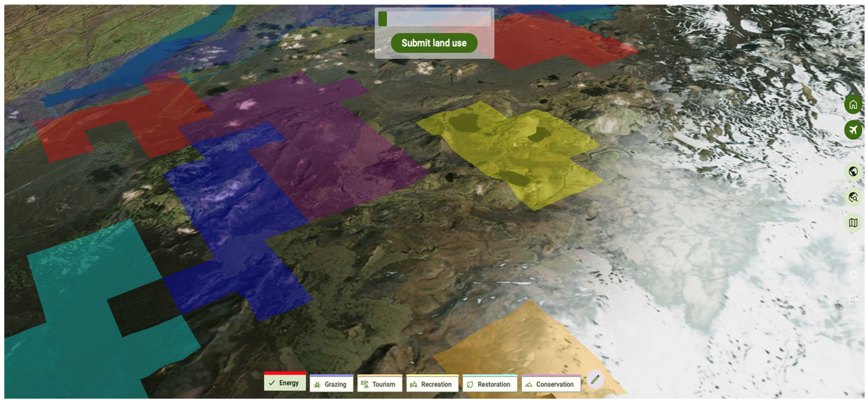Click the exit/logout icon
868x404 pixels.
point(853,300)
